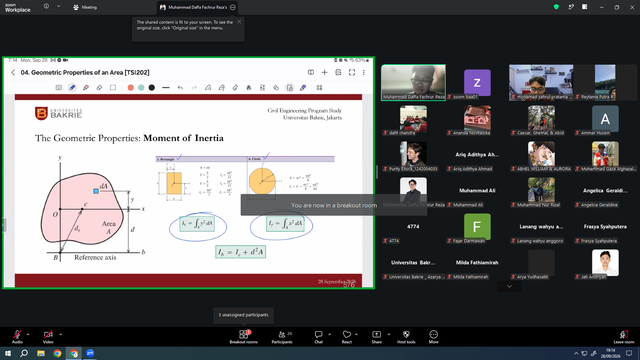
Task: Open the React emoji menu
Action: [347, 336]
